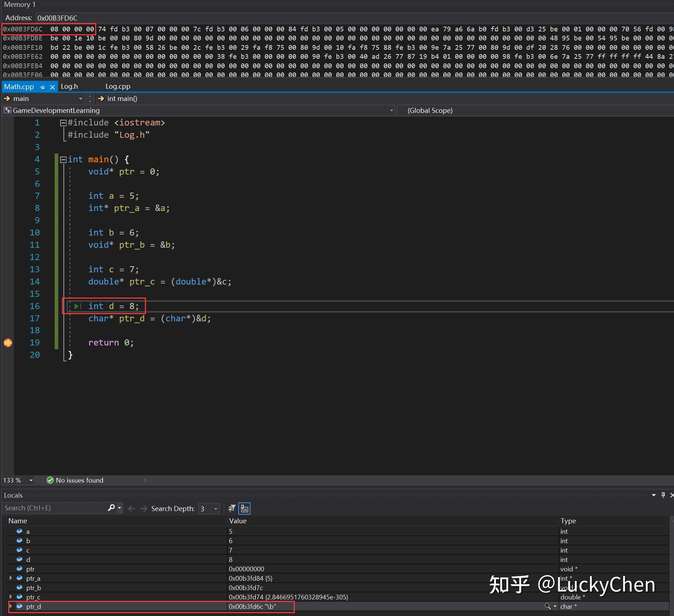Click the GameDevelopmentLearning project icon
This screenshot has height=616, width=674.
(8, 110)
